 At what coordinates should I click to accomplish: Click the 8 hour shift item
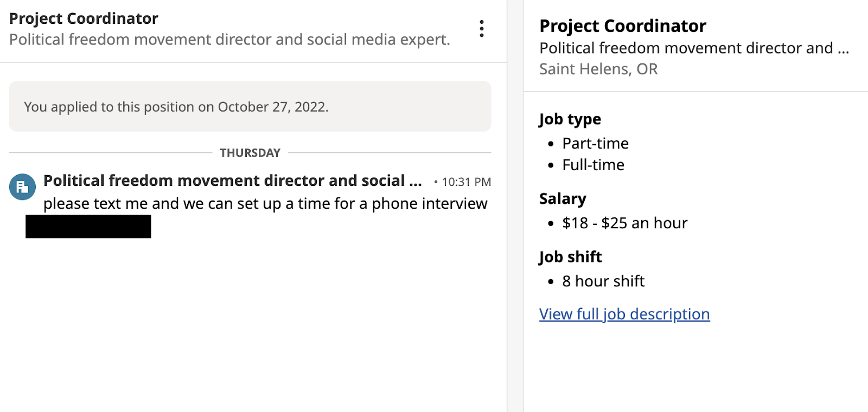pyautogui.click(x=603, y=281)
